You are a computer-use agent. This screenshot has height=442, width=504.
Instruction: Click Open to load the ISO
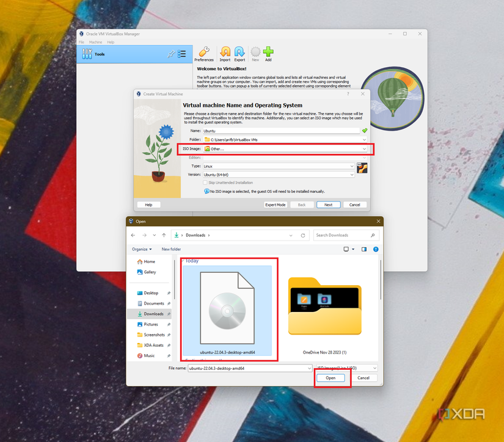click(x=331, y=378)
